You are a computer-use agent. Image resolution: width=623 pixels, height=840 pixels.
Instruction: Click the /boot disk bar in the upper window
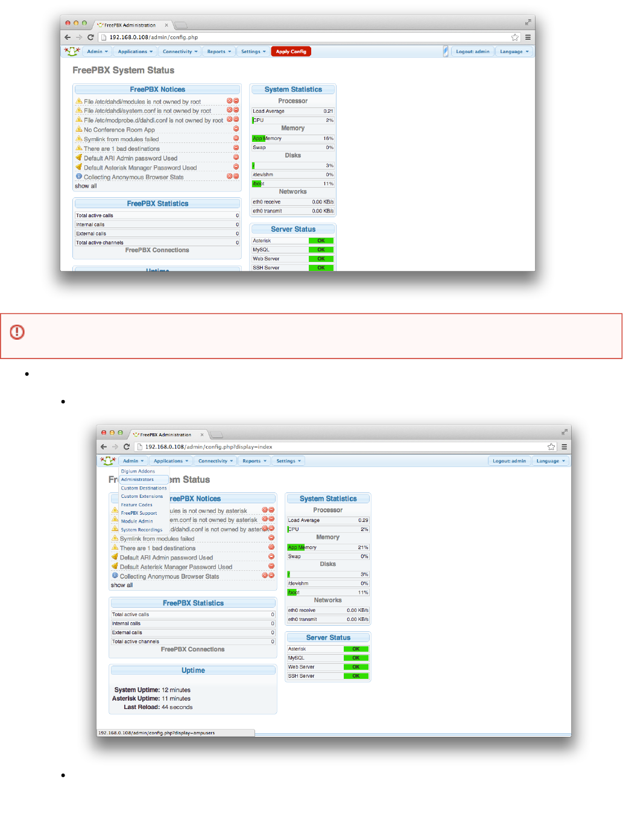[293, 183]
